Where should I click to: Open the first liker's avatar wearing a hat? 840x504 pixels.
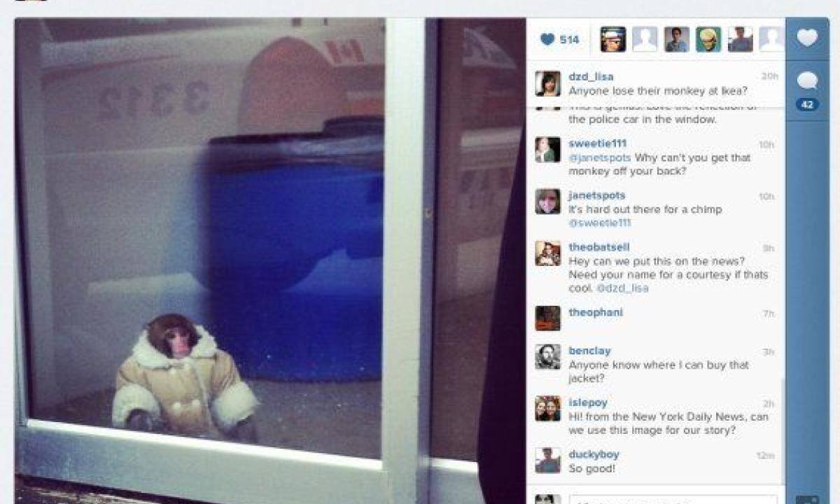pyautogui.click(x=613, y=39)
